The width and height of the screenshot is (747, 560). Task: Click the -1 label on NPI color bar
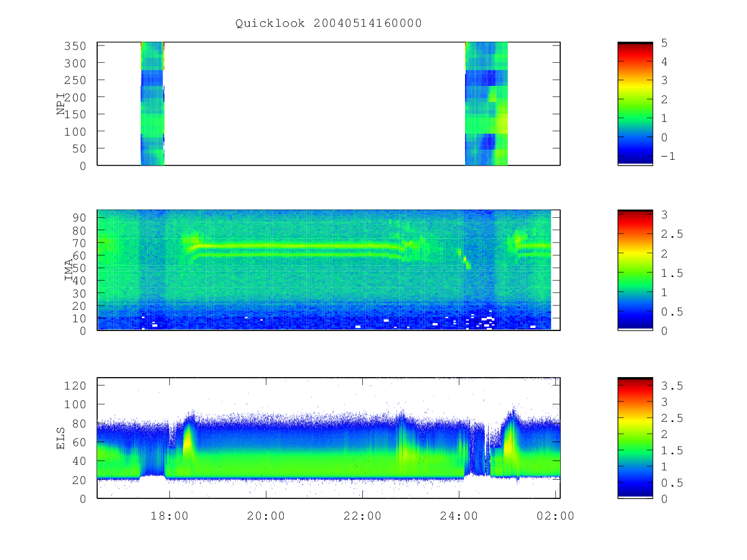tap(667, 156)
